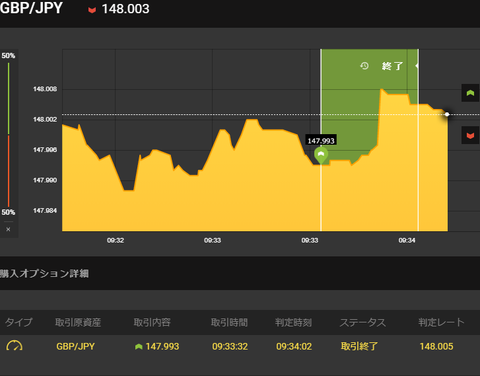This screenshot has height=376, width=480.
Task: Click the green-red sentiment ratio bar
Action: coord(8,135)
